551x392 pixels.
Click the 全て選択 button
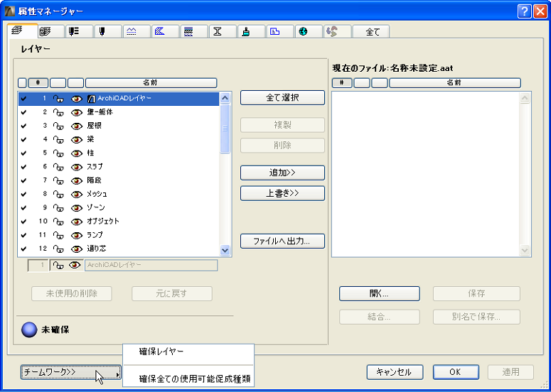click(x=282, y=97)
